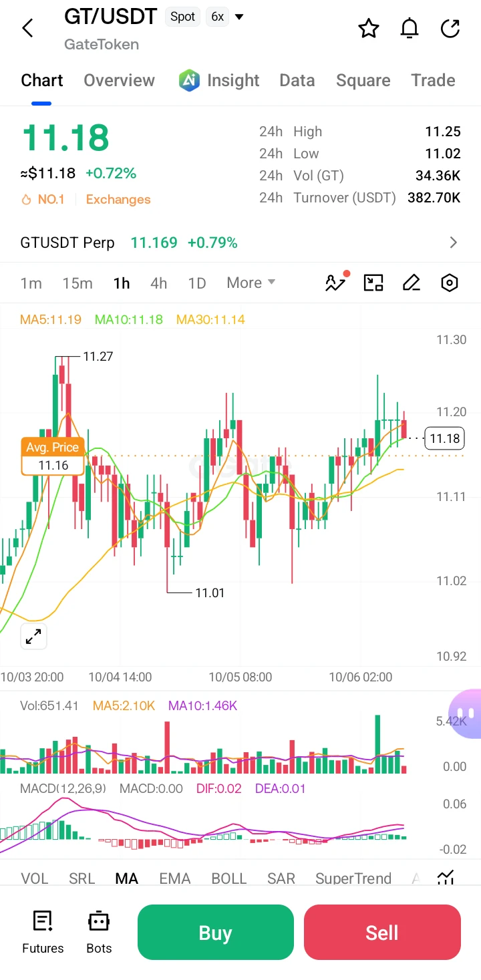The height and width of the screenshot is (980, 481).
Task: Tap the 11.27 high marker on chart
Action: pos(98,357)
